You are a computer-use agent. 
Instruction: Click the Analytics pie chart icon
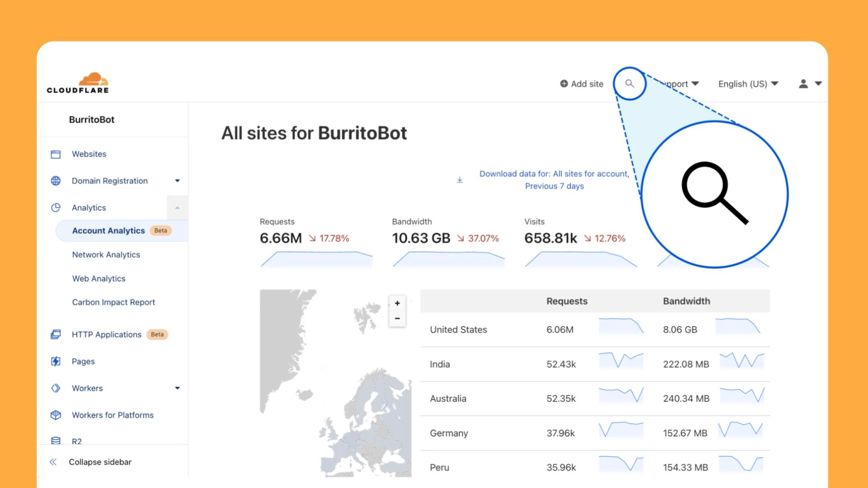56,208
